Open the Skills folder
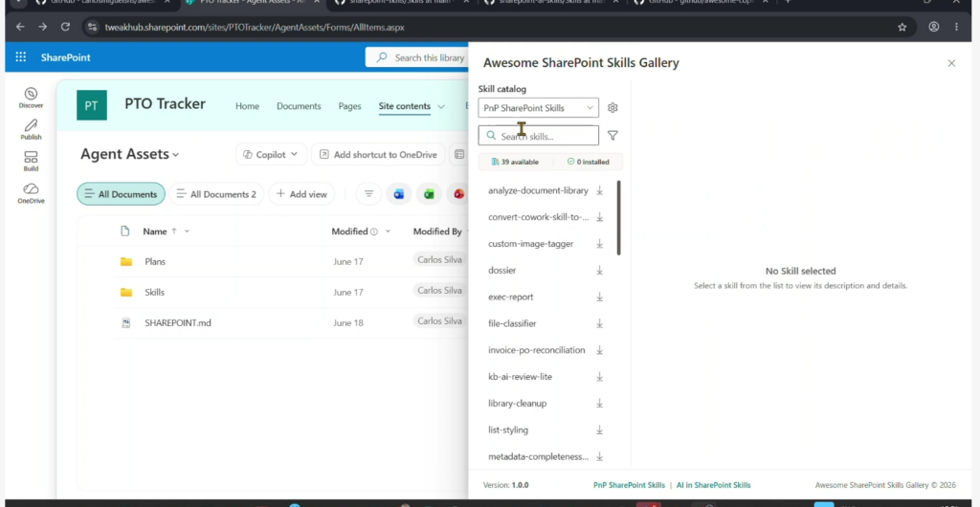Viewport: 980px width, 507px height. pos(154,292)
